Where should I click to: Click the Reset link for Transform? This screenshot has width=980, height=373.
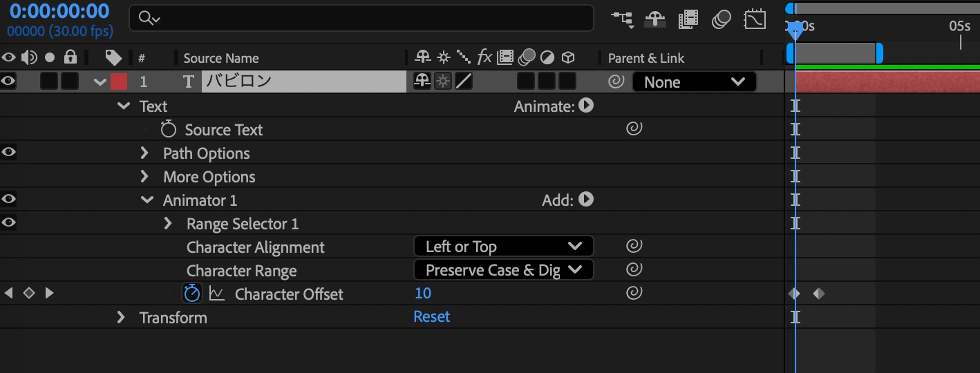point(431,317)
